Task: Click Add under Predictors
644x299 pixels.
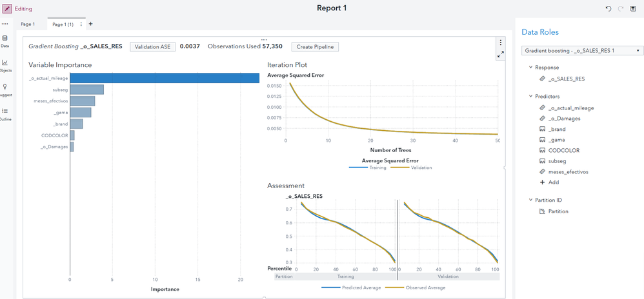Action: coord(553,182)
